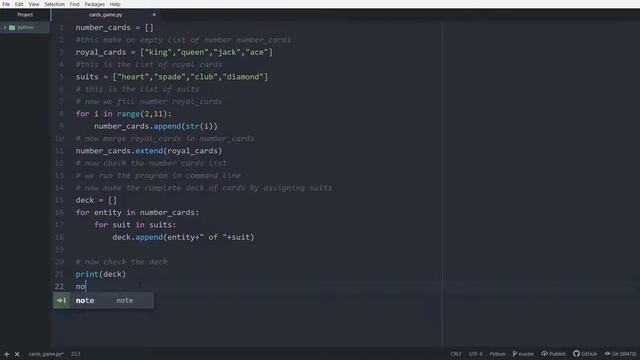
Task: Click line number 11 in the gutter
Action: (x=60, y=151)
